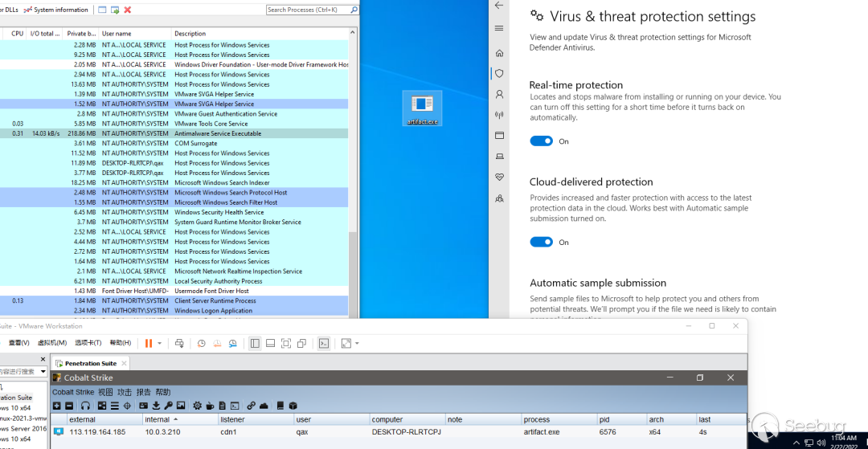
Task: Turn off Real-time protection toggle
Action: [542, 141]
